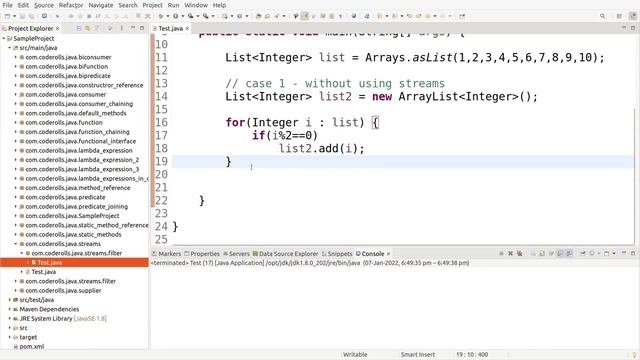This screenshot has height=360, width=640.
Task: Expand the src/test/java node
Action: [x=10, y=300]
